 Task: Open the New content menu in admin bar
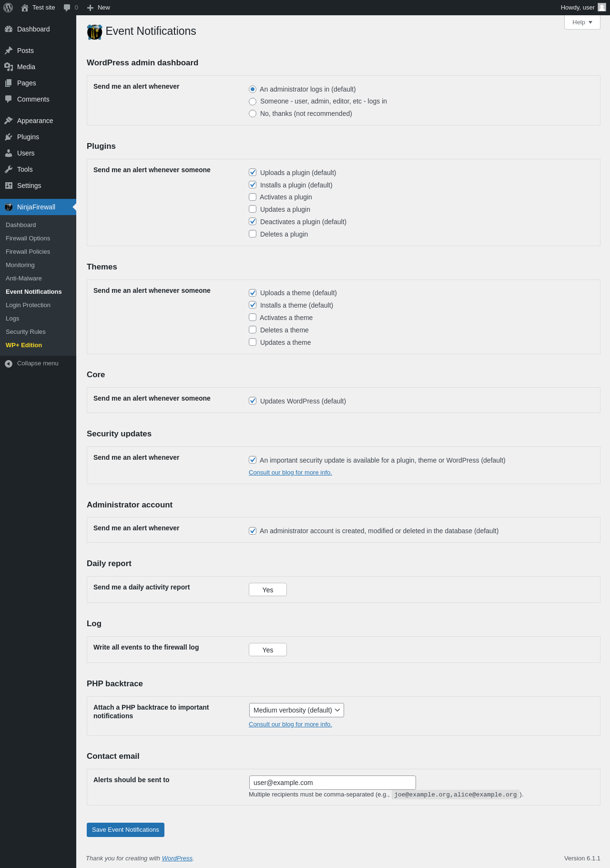point(99,8)
